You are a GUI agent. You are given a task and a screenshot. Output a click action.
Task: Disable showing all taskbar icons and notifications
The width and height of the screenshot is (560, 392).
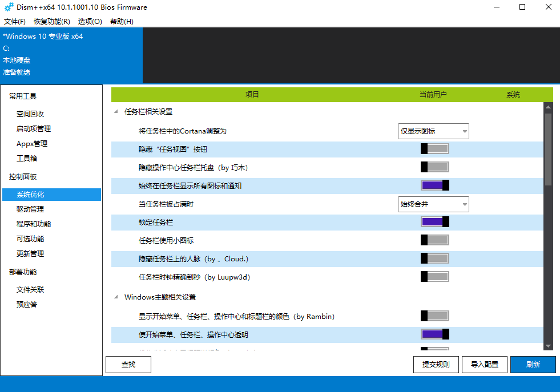pos(434,185)
